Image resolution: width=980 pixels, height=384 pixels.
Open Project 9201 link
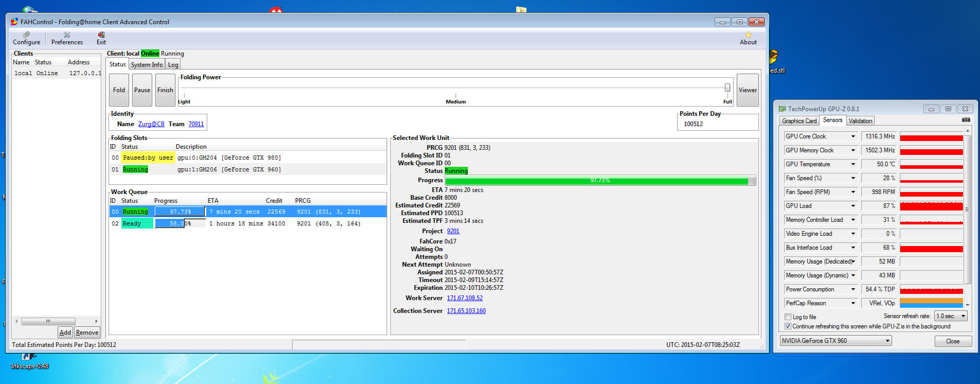[453, 231]
